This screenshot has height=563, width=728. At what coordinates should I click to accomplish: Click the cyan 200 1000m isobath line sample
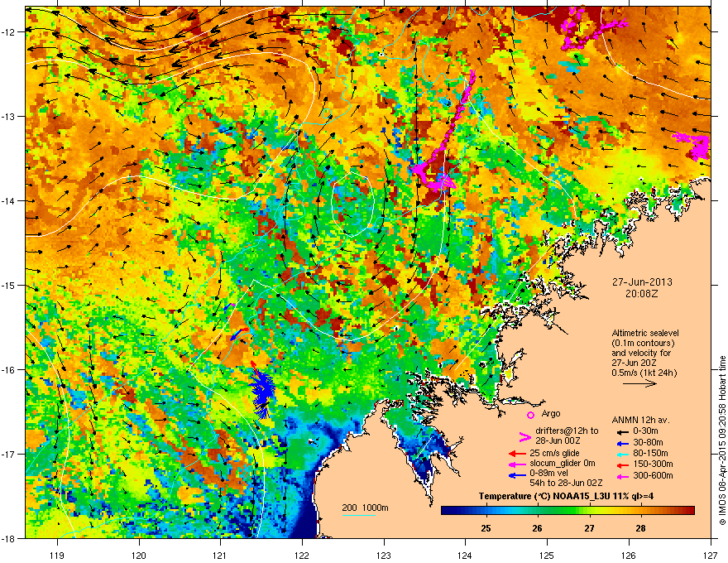(359, 515)
